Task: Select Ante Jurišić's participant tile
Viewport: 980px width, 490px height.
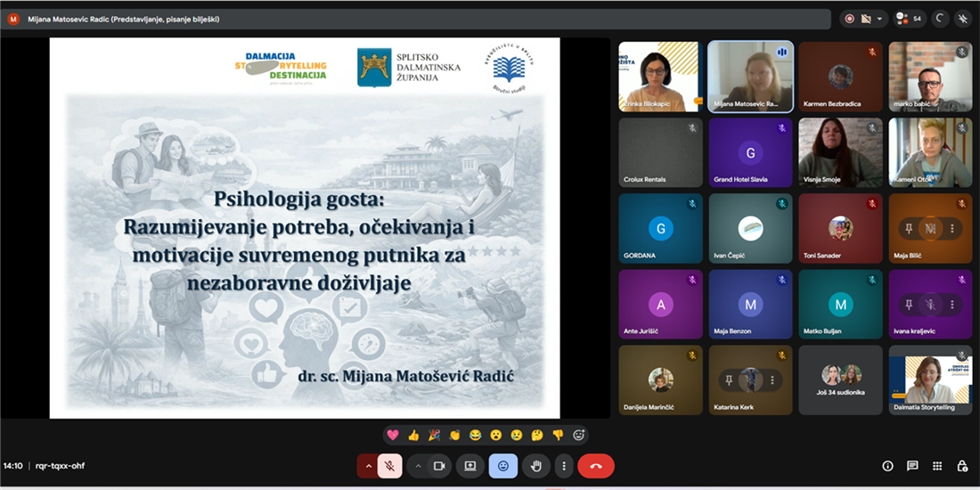Action: point(661,305)
